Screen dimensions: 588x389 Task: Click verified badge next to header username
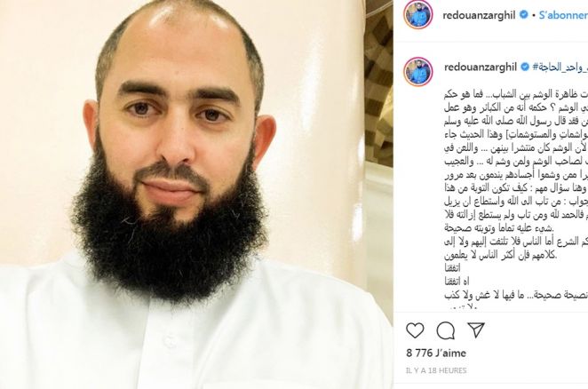(x=523, y=15)
